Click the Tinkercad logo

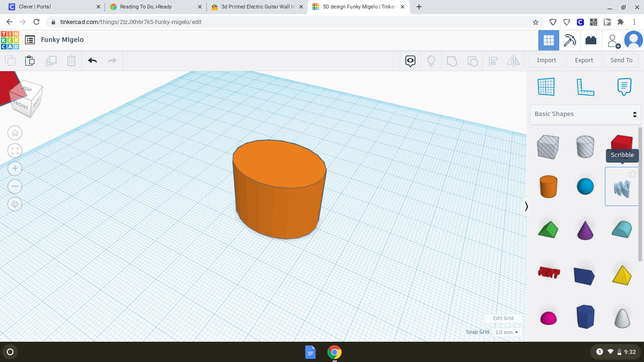point(10,40)
